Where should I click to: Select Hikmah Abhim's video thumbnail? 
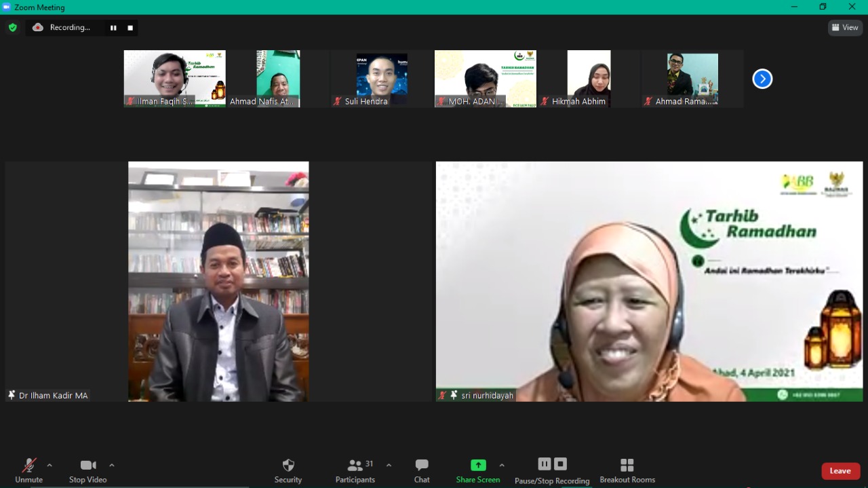click(588, 78)
